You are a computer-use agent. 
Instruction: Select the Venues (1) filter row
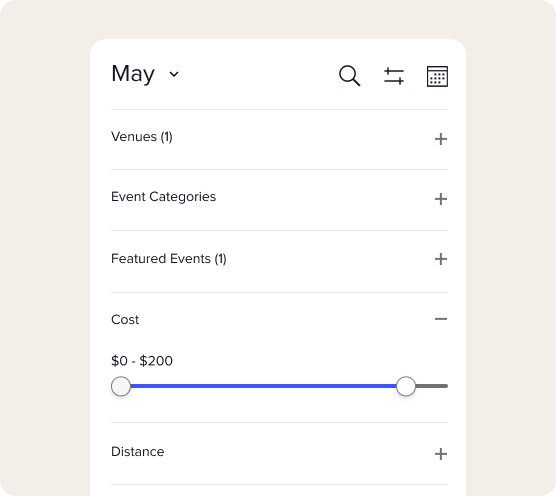click(x=279, y=139)
